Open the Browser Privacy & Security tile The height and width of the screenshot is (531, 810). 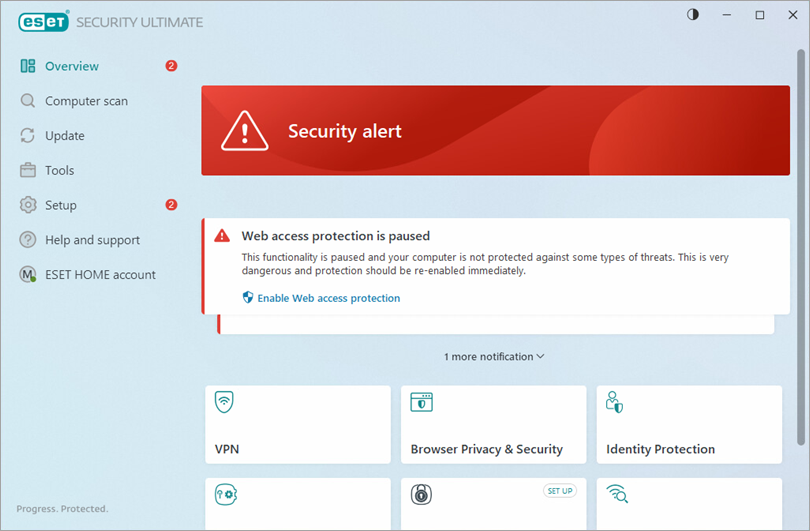[493, 425]
